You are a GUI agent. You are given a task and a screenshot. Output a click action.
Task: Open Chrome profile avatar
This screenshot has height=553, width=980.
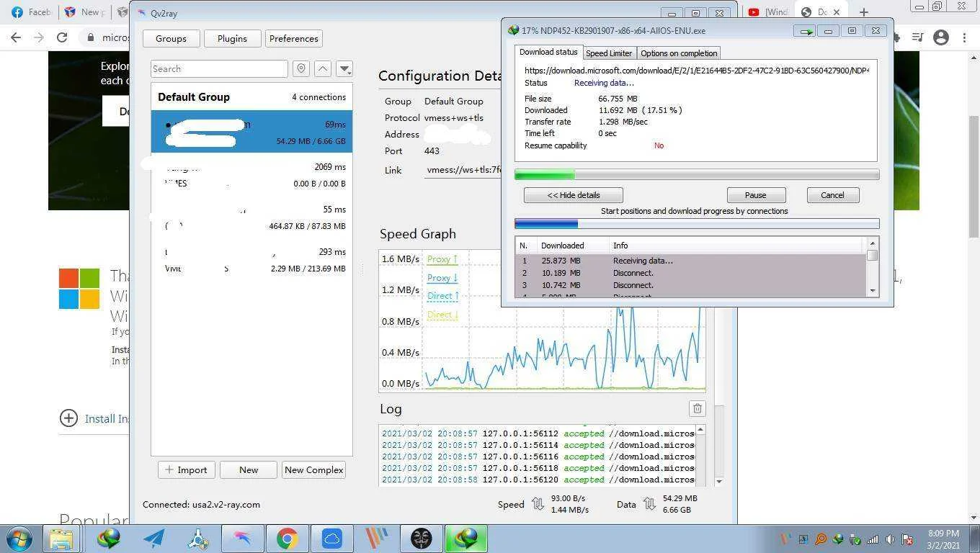tap(941, 37)
